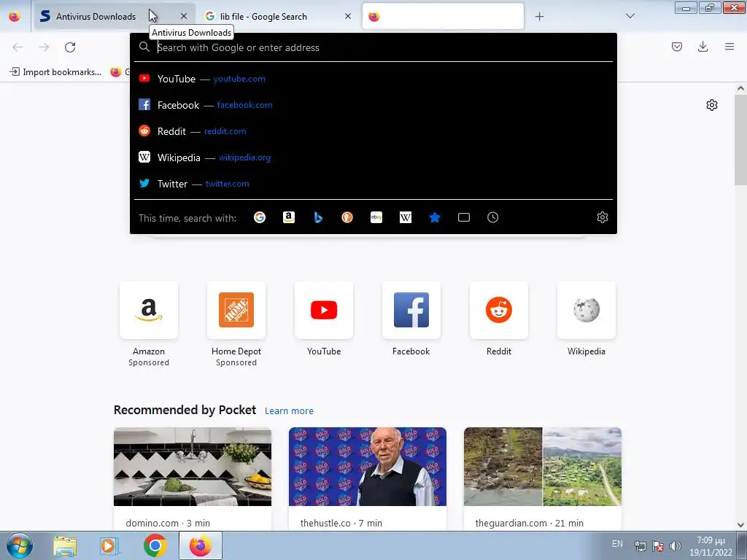Search this time with Amazon icon
Screen dimensions: 747x560
(x=289, y=217)
